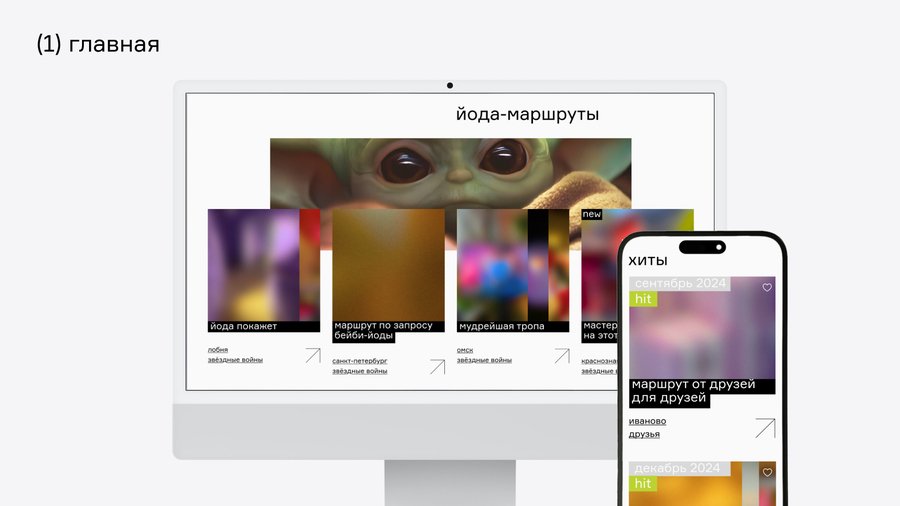
Task: Open the йода покажет card image
Action: coord(264,265)
